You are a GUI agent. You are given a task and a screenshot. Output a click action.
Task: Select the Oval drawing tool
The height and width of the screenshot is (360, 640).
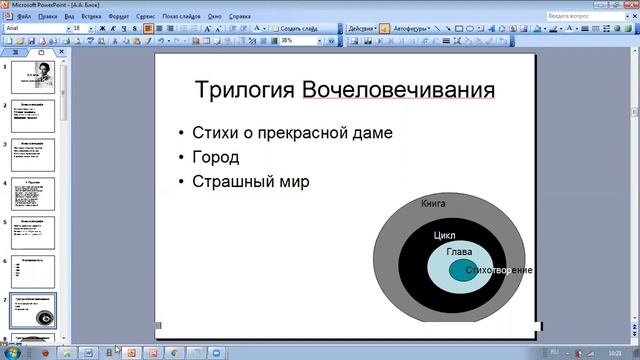click(x=470, y=29)
